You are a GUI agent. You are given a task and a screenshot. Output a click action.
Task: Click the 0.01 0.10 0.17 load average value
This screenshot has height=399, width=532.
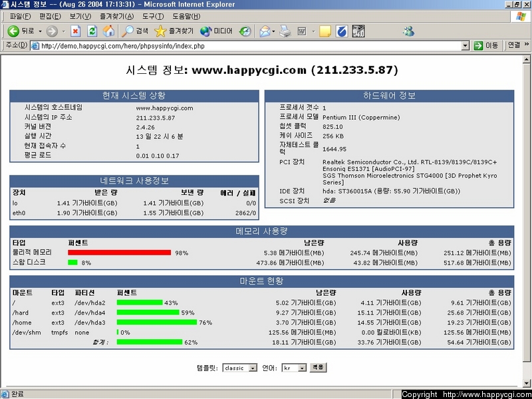pyautogui.click(x=158, y=156)
